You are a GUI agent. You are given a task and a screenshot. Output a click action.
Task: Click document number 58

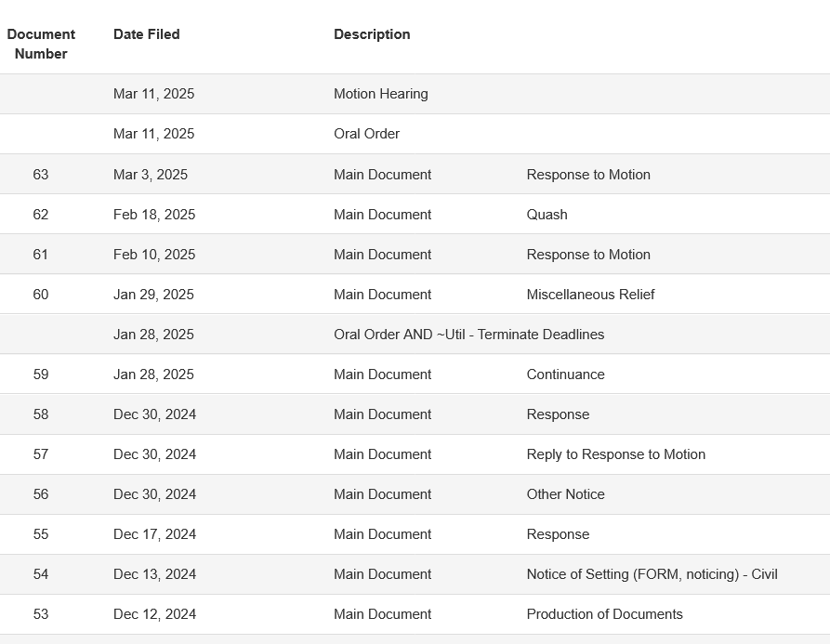click(x=41, y=414)
